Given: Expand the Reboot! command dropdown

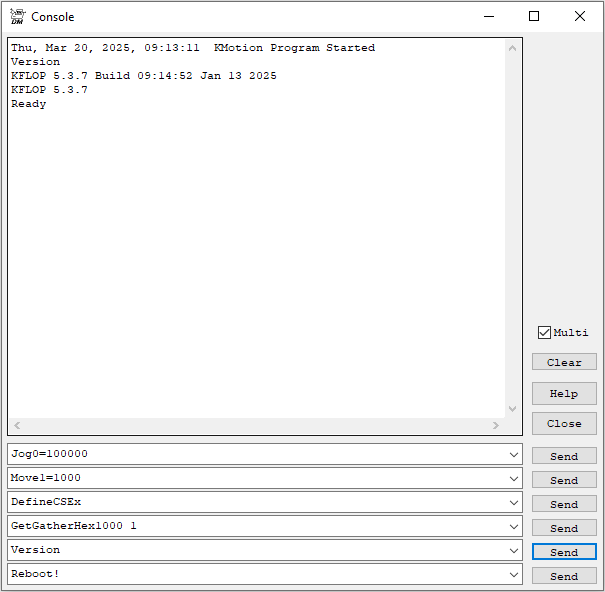Looking at the screenshot, I should [x=514, y=575].
